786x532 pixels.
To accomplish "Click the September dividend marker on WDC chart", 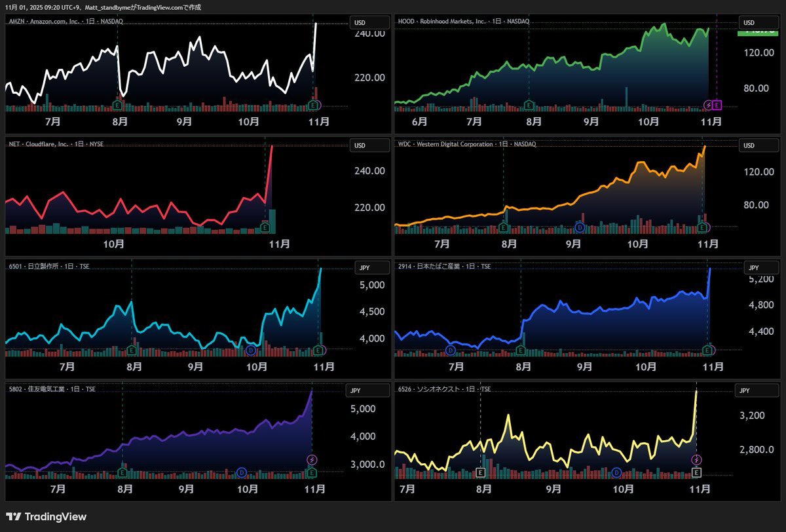I will click(580, 227).
